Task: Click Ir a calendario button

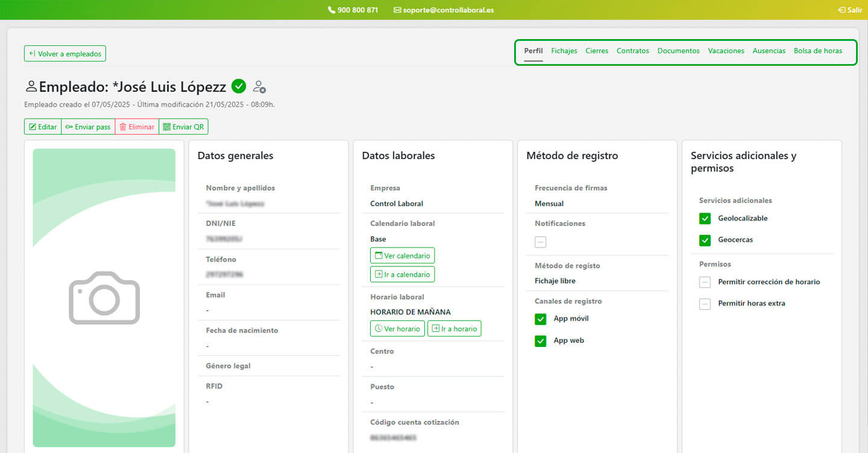Action: click(x=402, y=274)
